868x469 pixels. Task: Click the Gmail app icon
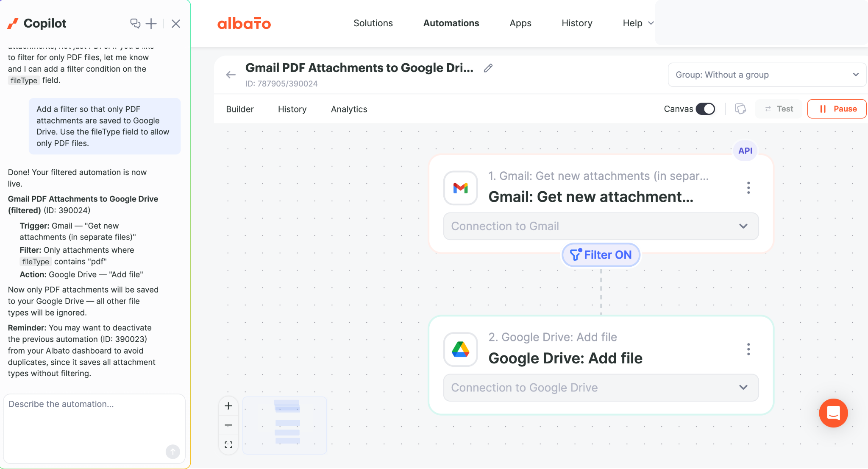pos(461,187)
